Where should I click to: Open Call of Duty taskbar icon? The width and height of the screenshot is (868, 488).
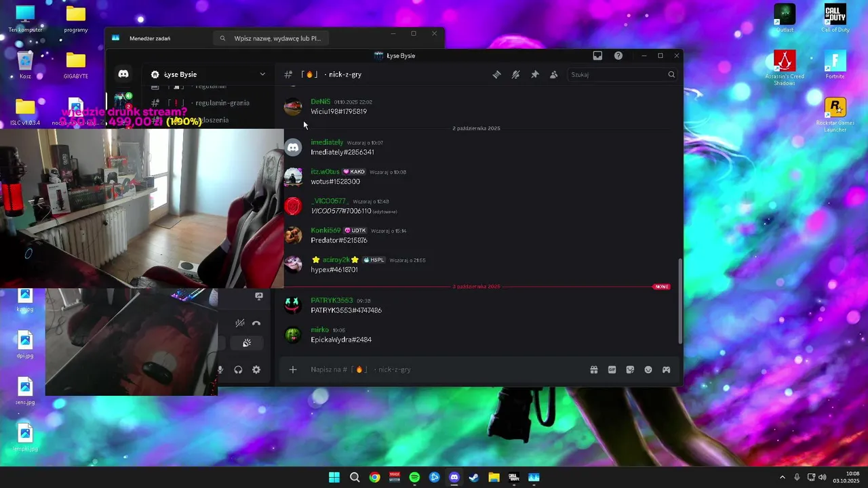tap(514, 477)
